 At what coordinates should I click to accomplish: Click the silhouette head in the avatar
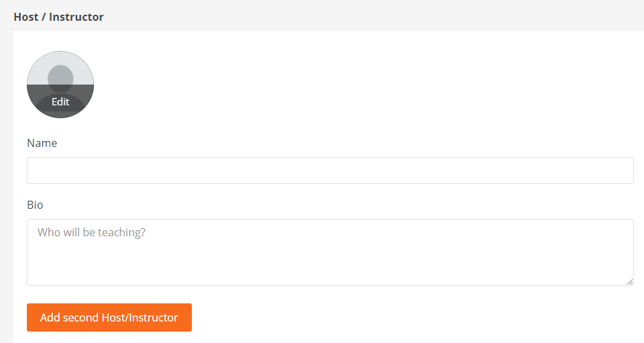pyautogui.click(x=60, y=78)
